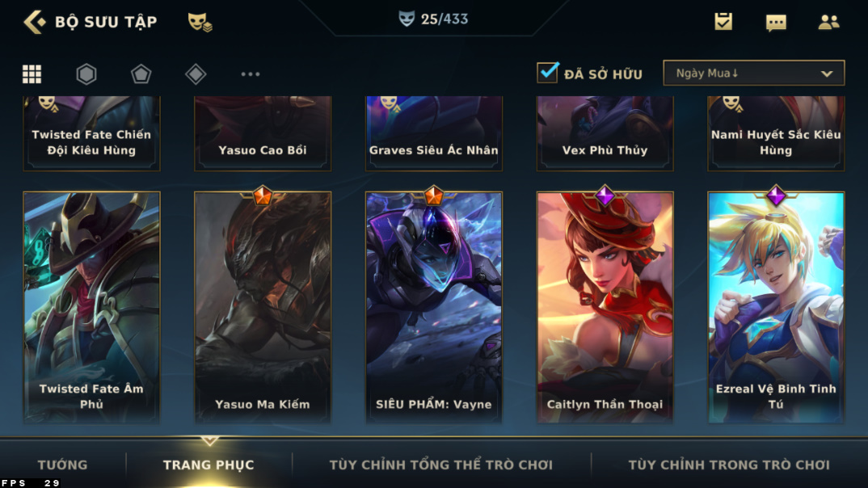
Task: Open TÙY CHỈNH TỔNG THỂ TRÒ CHƠI tab
Action: 441,465
